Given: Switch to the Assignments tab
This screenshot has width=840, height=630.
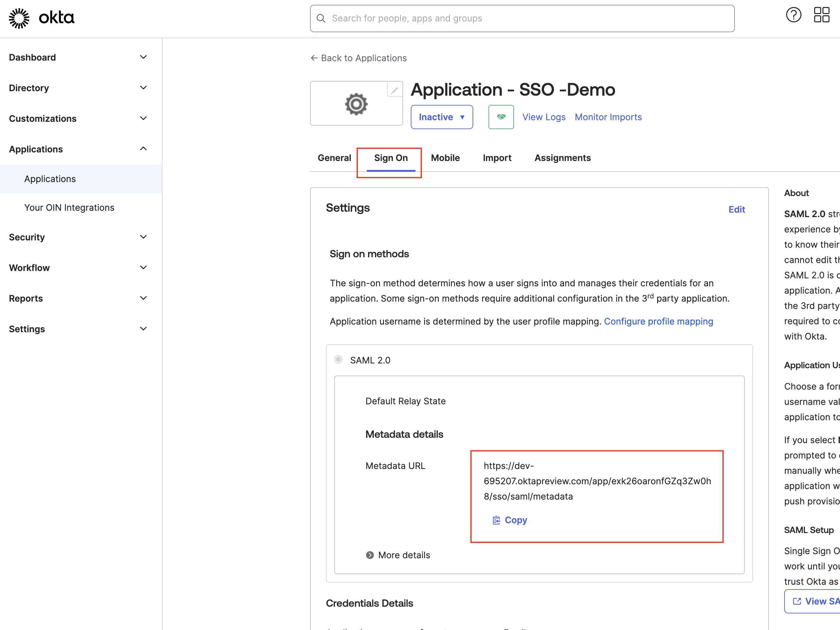Looking at the screenshot, I should [562, 158].
